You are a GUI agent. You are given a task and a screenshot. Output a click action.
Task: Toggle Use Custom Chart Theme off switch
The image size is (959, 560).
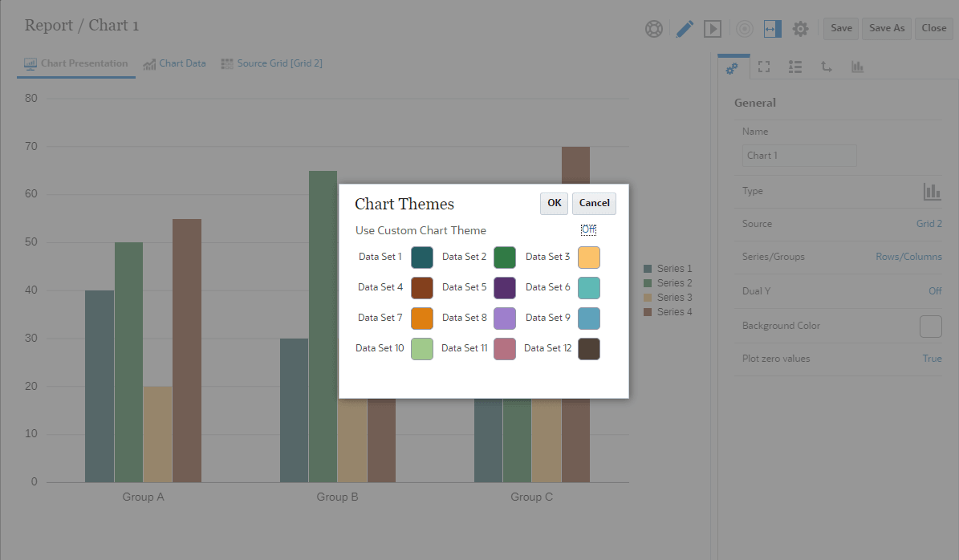click(588, 230)
